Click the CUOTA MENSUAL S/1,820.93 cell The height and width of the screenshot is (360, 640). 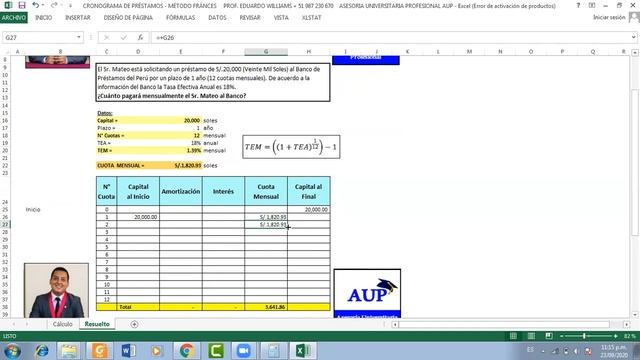click(180, 165)
